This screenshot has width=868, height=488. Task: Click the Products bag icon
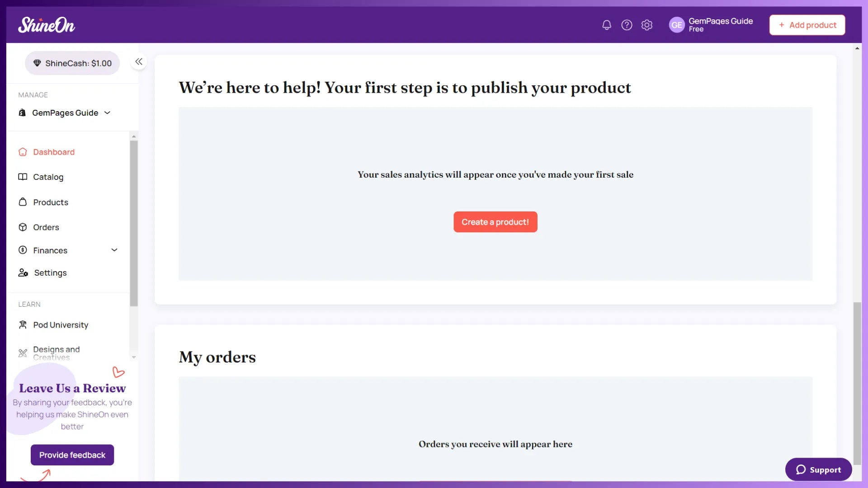point(23,202)
